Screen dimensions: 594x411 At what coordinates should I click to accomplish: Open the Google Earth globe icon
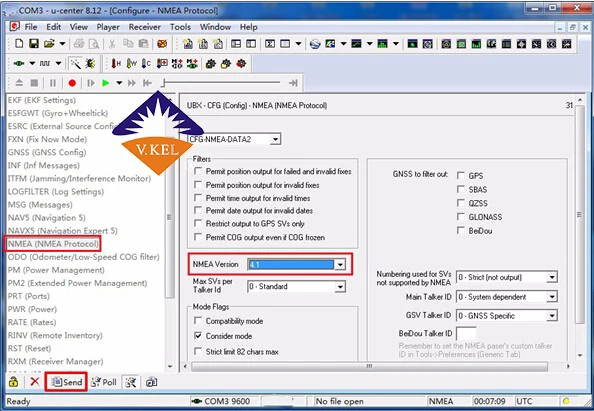tap(315, 44)
